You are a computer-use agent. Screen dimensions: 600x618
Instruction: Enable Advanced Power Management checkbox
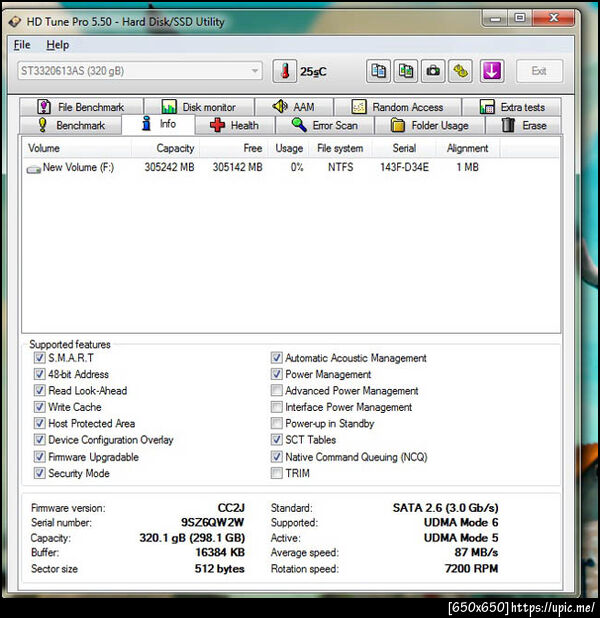tap(277, 391)
